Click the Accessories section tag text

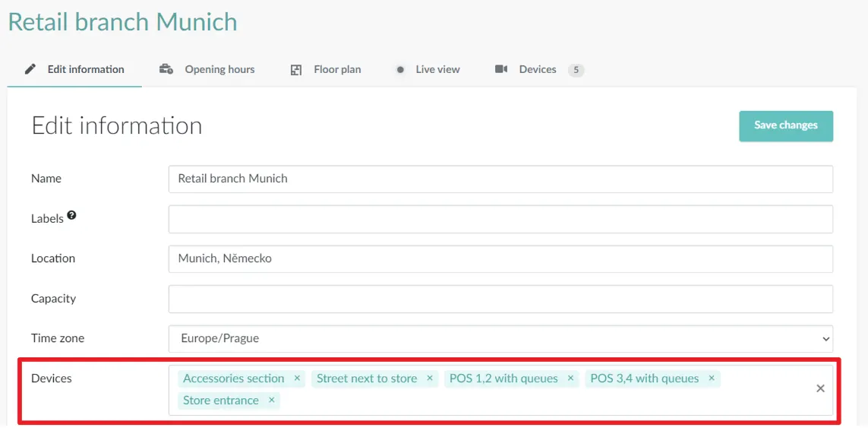click(x=234, y=379)
